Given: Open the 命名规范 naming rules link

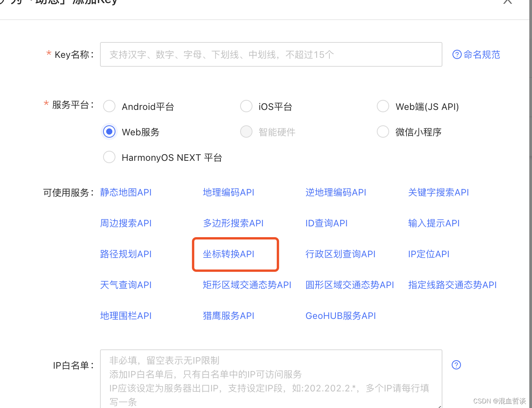Looking at the screenshot, I should point(481,54).
